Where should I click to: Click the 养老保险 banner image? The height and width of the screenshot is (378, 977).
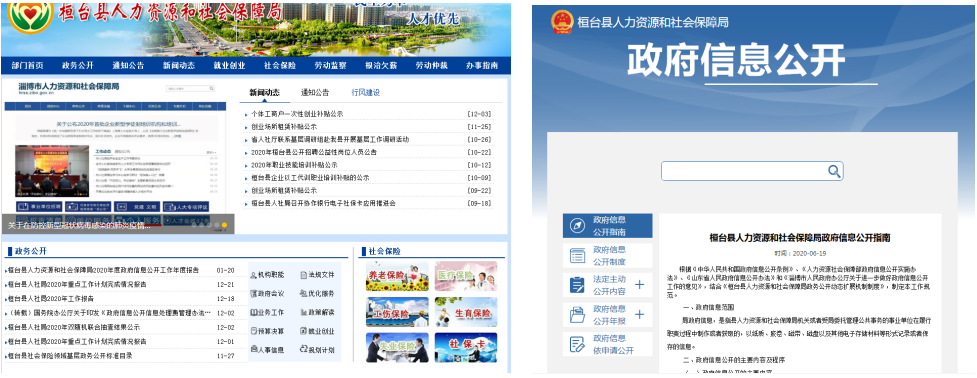coord(397,276)
